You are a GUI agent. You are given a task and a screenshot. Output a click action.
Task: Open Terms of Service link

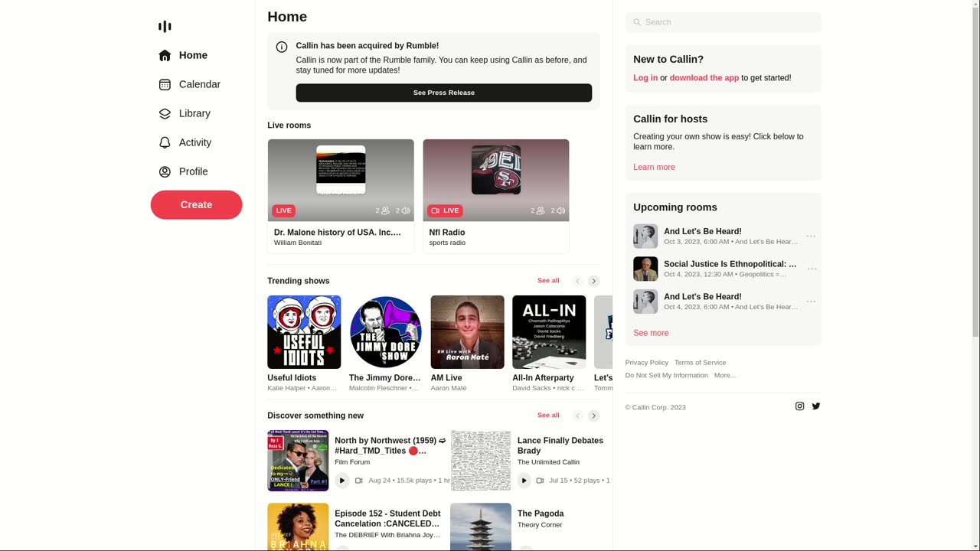click(x=700, y=363)
